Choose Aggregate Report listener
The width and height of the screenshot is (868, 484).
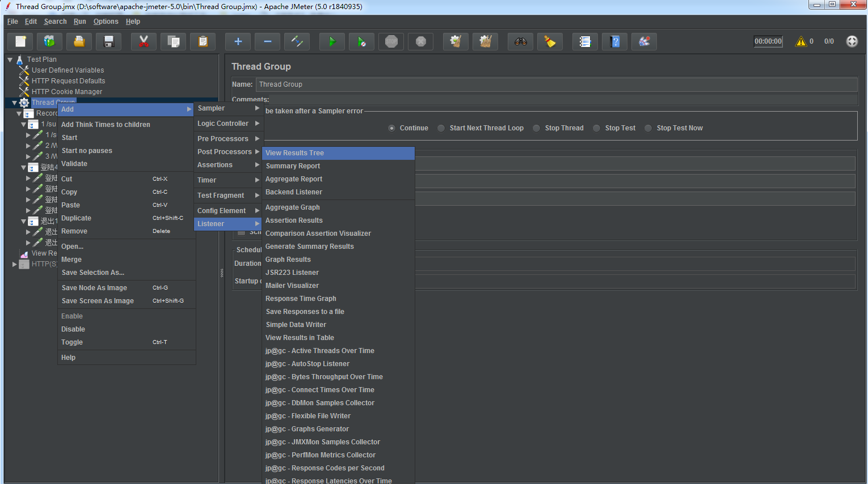338,179
